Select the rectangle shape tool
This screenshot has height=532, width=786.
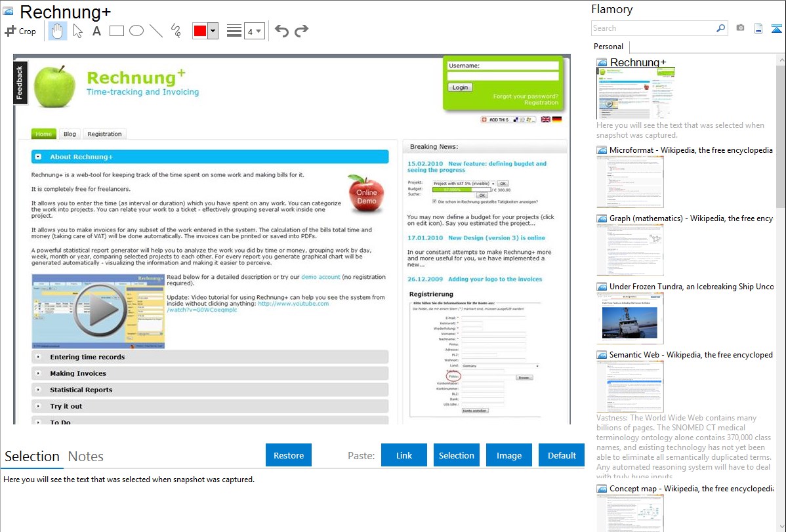pos(116,31)
